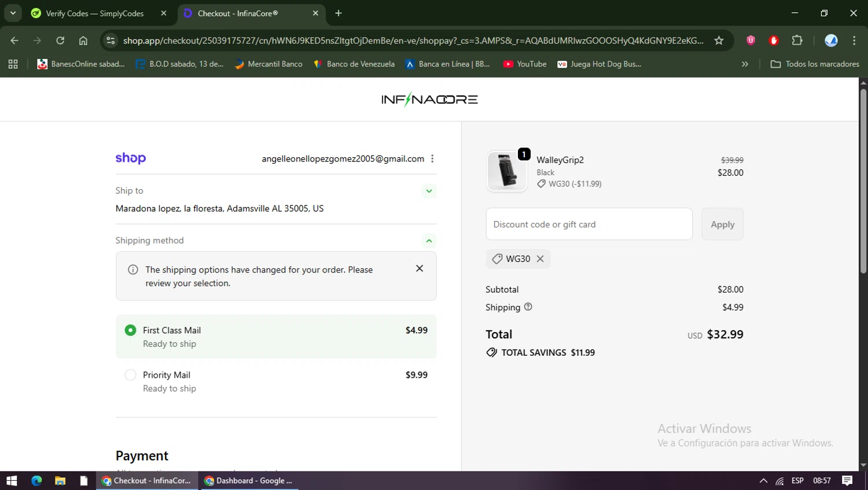The width and height of the screenshot is (868, 490).
Task: Select Priority Mail shipping
Action: pyautogui.click(x=130, y=375)
